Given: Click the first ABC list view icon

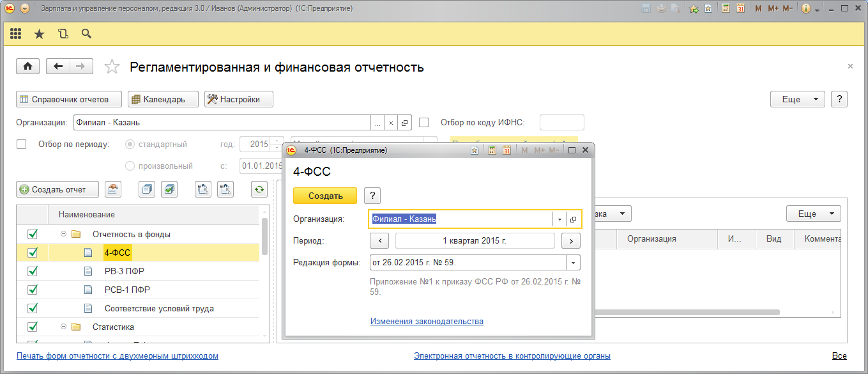Looking at the screenshot, I should (x=203, y=189).
